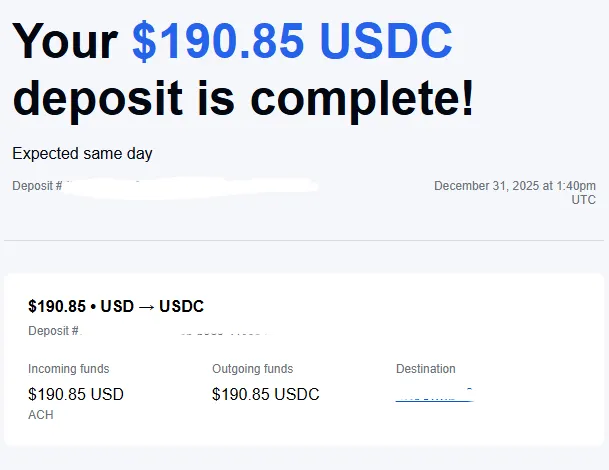Open the underlined destination address link
This screenshot has width=609, height=470.
coord(433,396)
